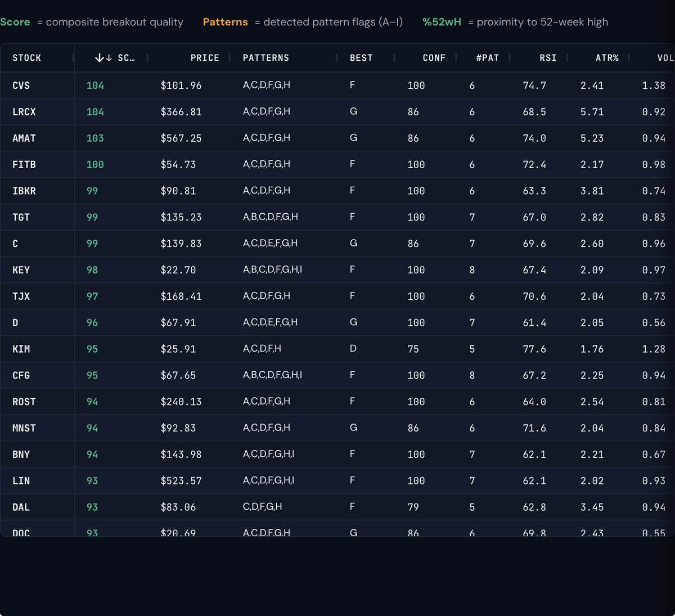Click score 103 in the AMAT row
The width and height of the screenshot is (675, 616).
coord(95,138)
